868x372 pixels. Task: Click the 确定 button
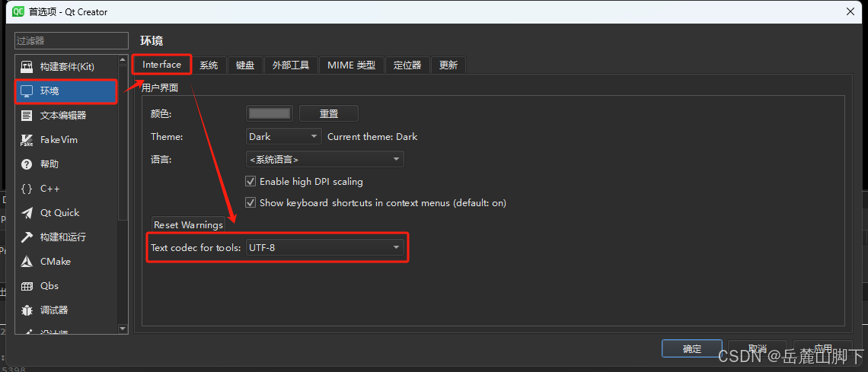point(692,348)
